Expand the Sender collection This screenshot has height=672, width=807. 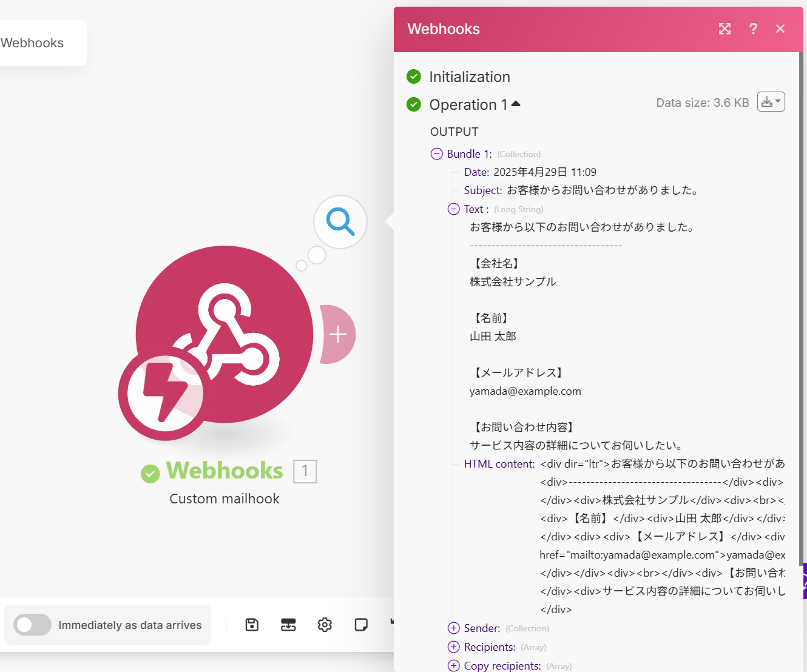[x=454, y=628]
